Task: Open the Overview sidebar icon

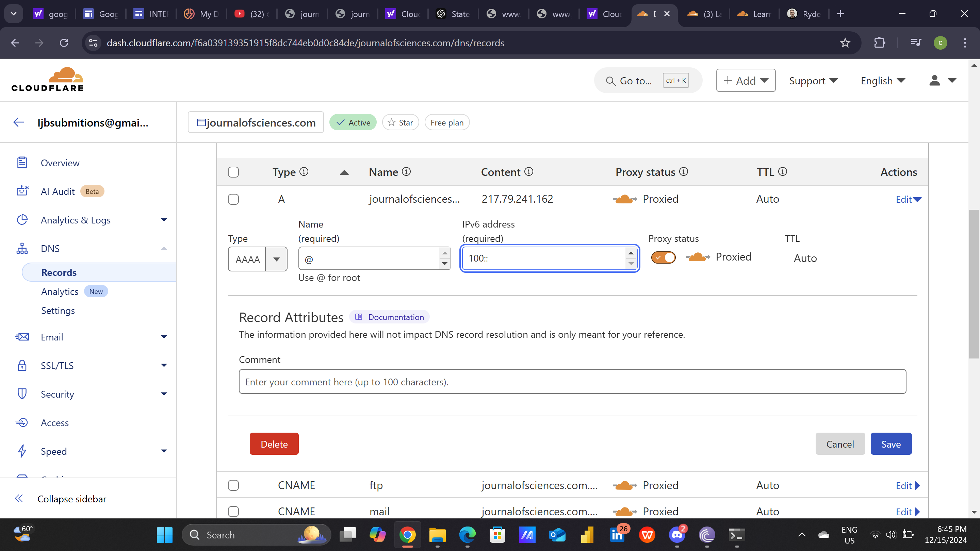Action: (x=22, y=163)
